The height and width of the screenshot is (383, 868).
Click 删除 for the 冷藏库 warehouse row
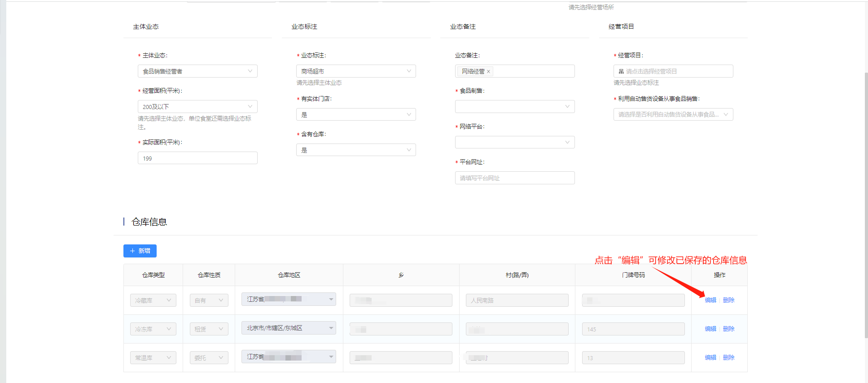coord(729,300)
